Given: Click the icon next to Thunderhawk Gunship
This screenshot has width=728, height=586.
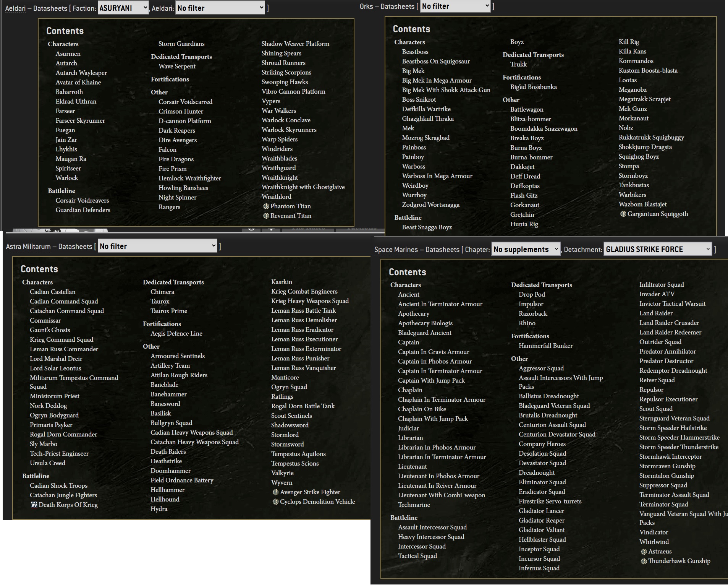Looking at the screenshot, I should [x=644, y=561].
